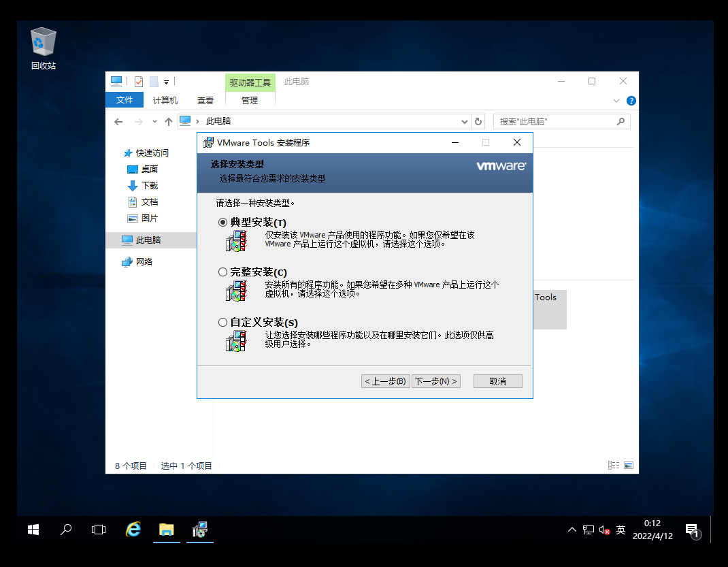
Task: Refresh the 此电脑 view
Action: pyautogui.click(x=478, y=122)
